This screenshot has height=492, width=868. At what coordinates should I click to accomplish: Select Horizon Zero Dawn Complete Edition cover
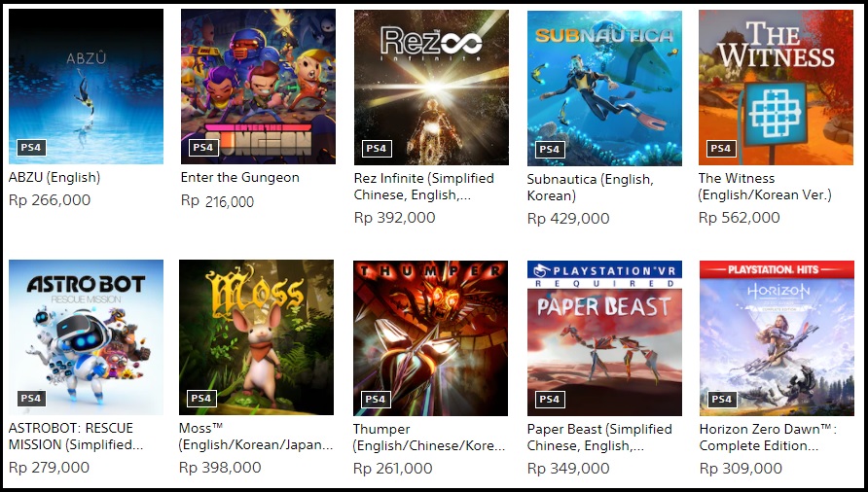(777, 338)
